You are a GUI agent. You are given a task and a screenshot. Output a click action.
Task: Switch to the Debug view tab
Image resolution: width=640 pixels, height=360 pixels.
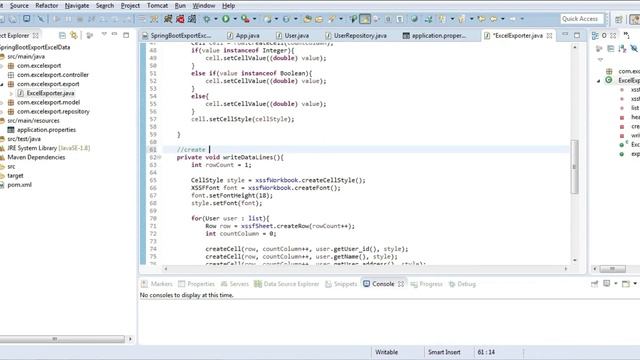[x=462, y=284]
